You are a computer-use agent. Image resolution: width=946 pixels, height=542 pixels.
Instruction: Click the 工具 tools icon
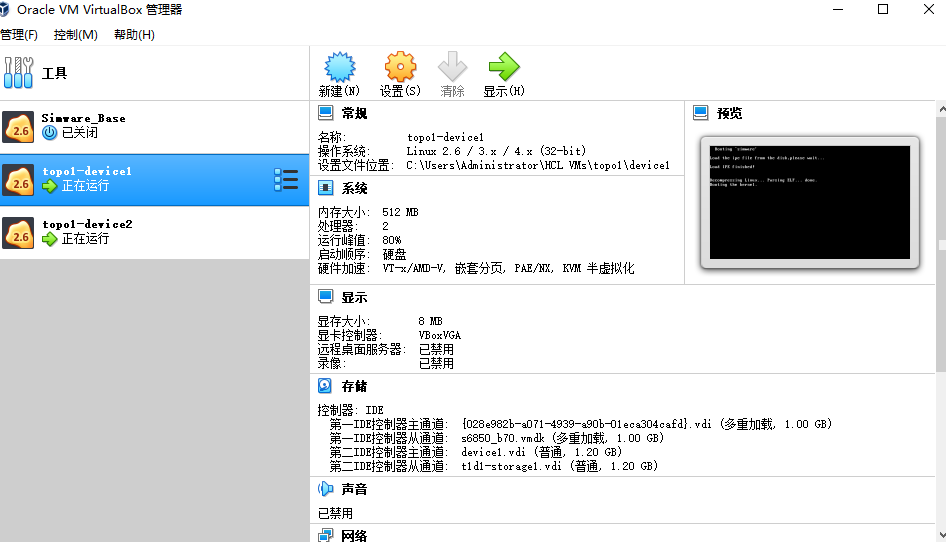click(x=18, y=73)
